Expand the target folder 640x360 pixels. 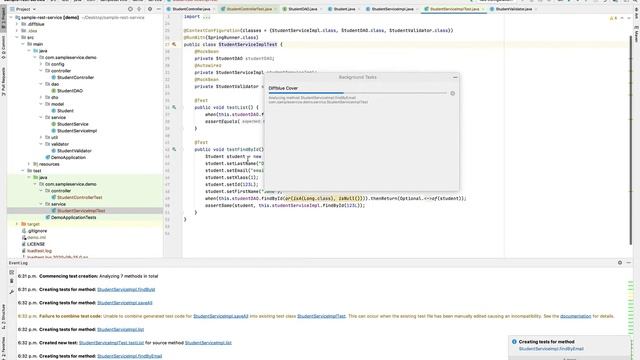[x=17, y=224]
